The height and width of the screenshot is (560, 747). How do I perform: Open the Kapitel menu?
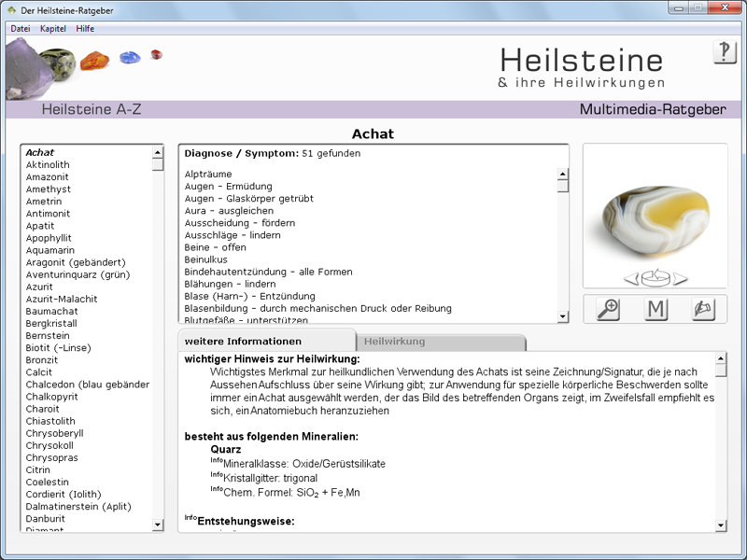tap(53, 29)
